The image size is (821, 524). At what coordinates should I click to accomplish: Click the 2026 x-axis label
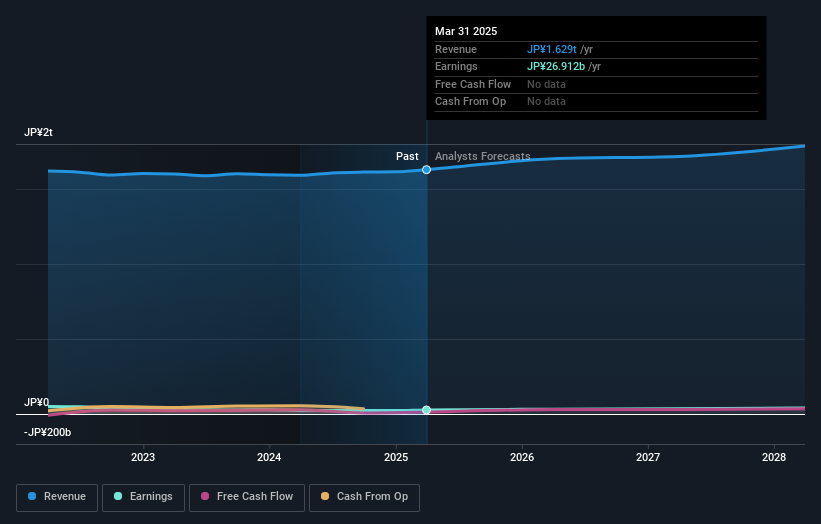pos(522,457)
